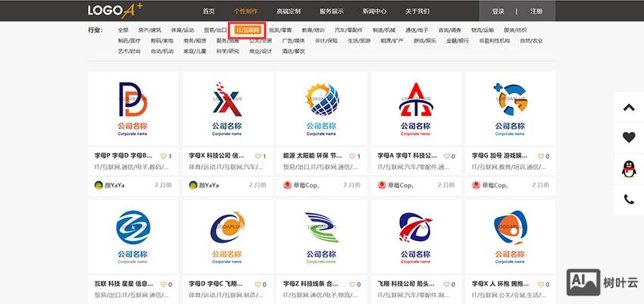The image size is (644, 304).
Task: Filter by 房产/建筑 industry
Action: coord(149,30)
